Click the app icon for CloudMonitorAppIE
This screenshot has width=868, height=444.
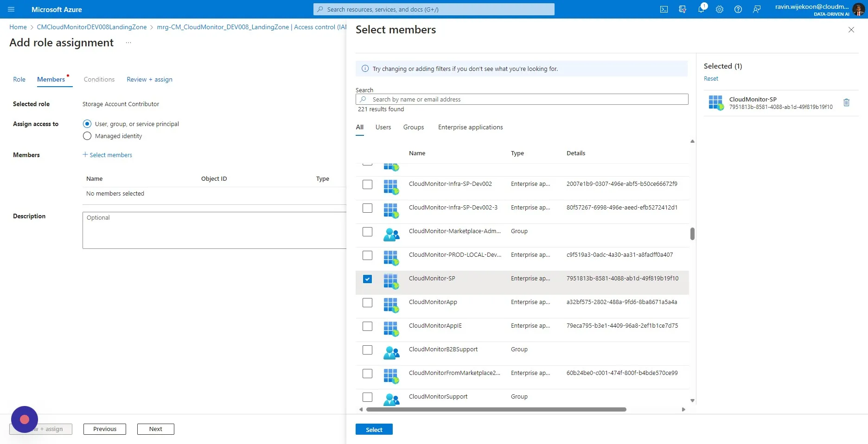(391, 329)
